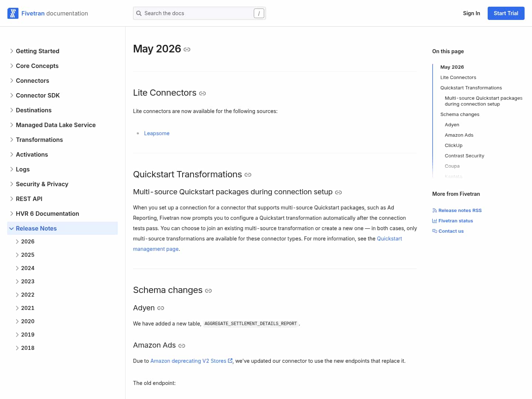Viewport: 532px width, 399px height.
Task: Copy anchor link for Adyen heading
Action: [161, 308]
